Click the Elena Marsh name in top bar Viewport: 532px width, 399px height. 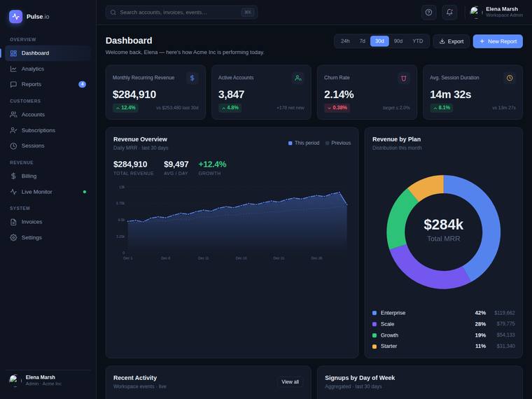(502, 9)
